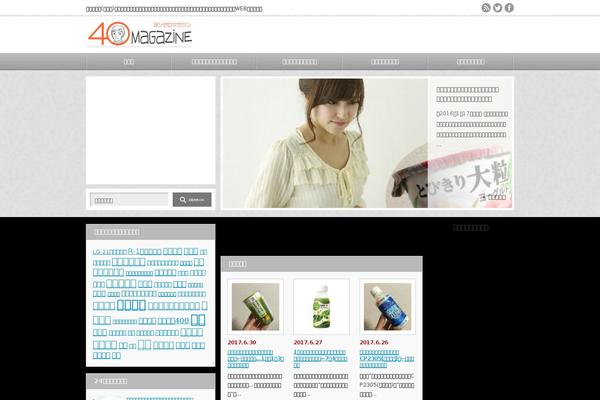
Task: Click the date text 2017.6.27
Action: pyautogui.click(x=308, y=342)
